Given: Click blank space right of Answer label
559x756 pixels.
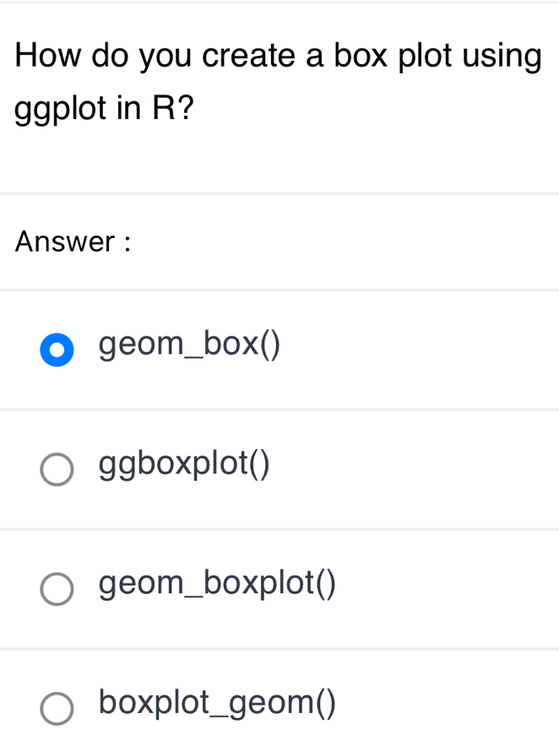Looking at the screenshot, I should (338, 242).
